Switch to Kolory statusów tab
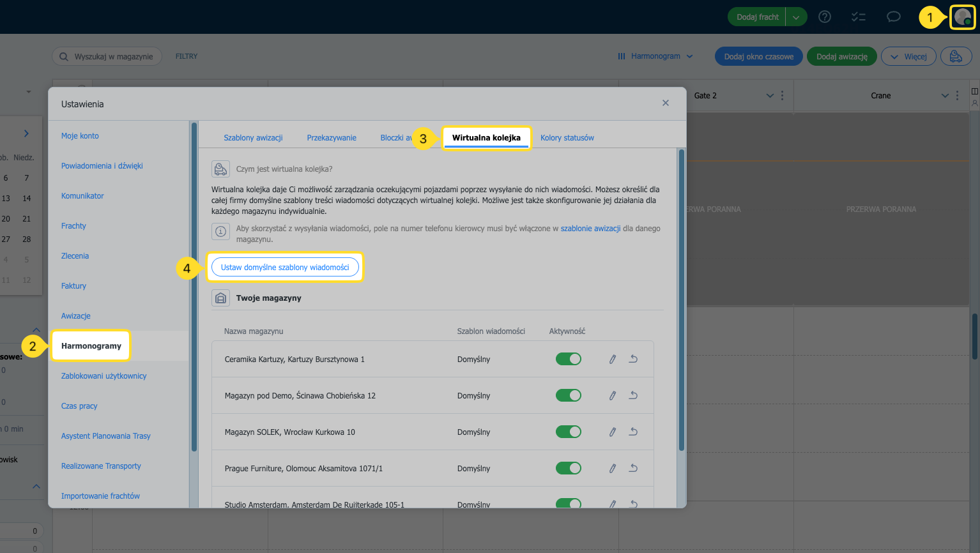The height and width of the screenshot is (553, 980). click(x=567, y=138)
